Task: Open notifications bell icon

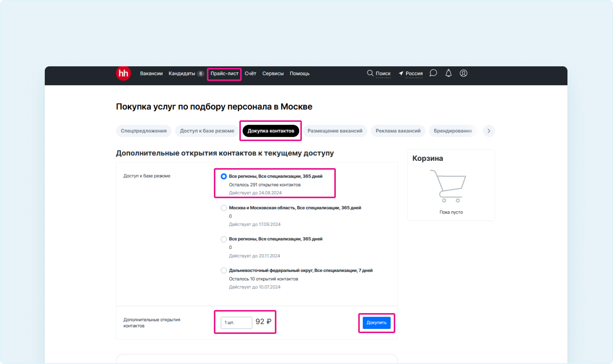Action: [448, 73]
